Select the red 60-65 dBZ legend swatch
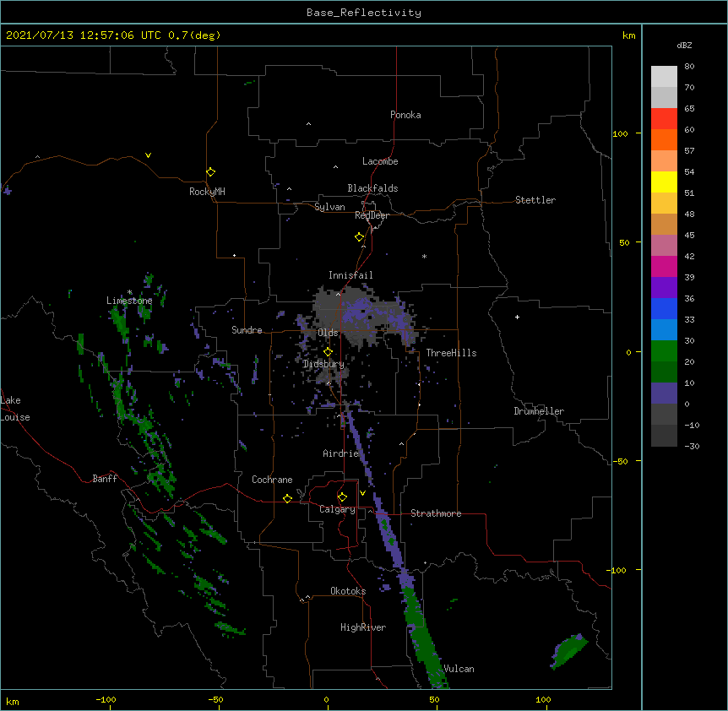Screen dimensions: 728x711 [x=664, y=118]
